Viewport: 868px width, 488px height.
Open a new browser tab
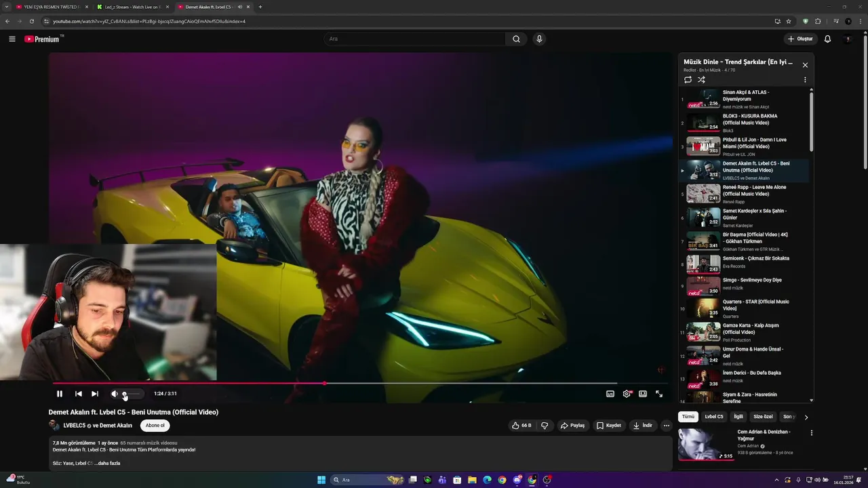click(x=260, y=7)
